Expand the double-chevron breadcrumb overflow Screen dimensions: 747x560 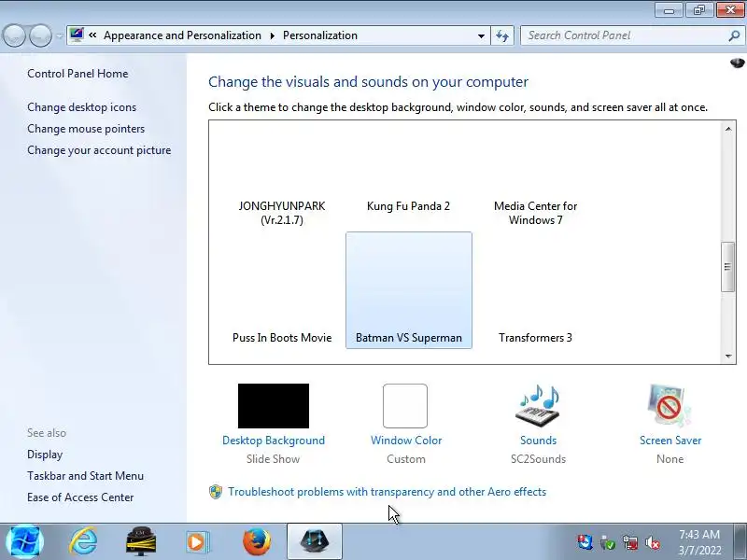click(x=92, y=35)
